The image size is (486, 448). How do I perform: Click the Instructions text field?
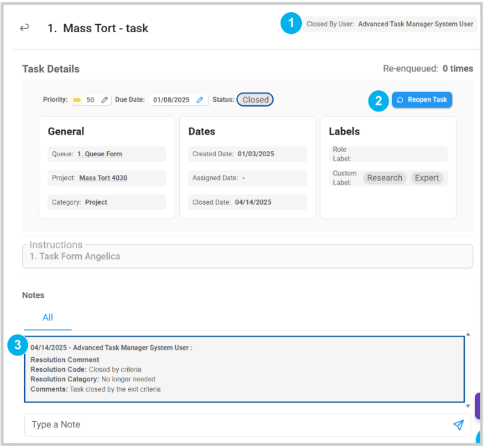247,257
